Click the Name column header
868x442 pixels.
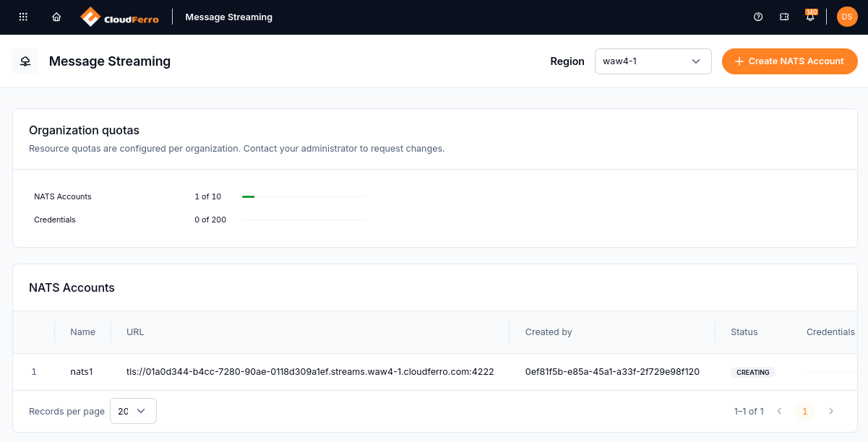[x=83, y=332]
